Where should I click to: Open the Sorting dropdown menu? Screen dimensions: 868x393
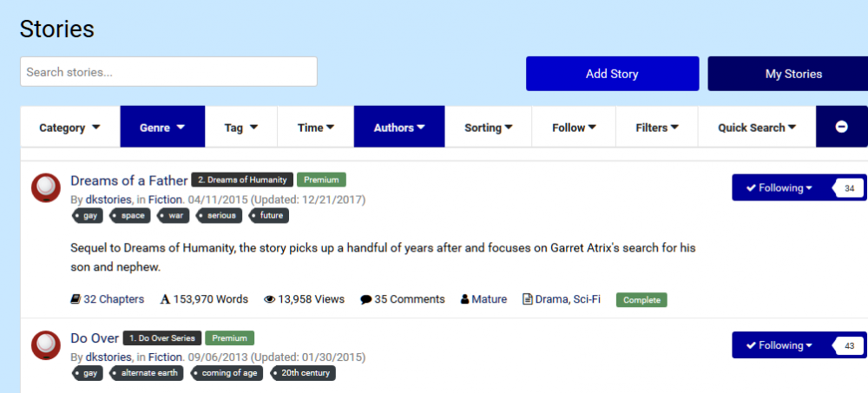click(x=488, y=128)
